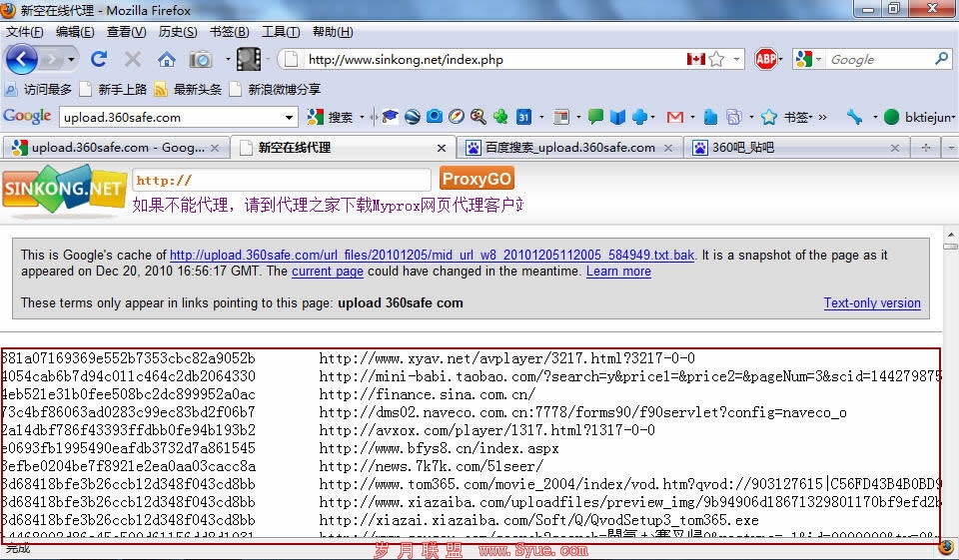This screenshot has width=959, height=560.
Task: Open the calendar 31 icon
Action: (x=523, y=116)
